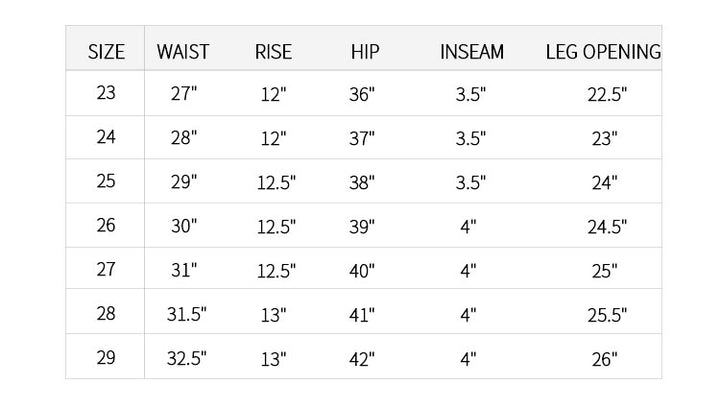Select the size 29 row label

coord(107,358)
